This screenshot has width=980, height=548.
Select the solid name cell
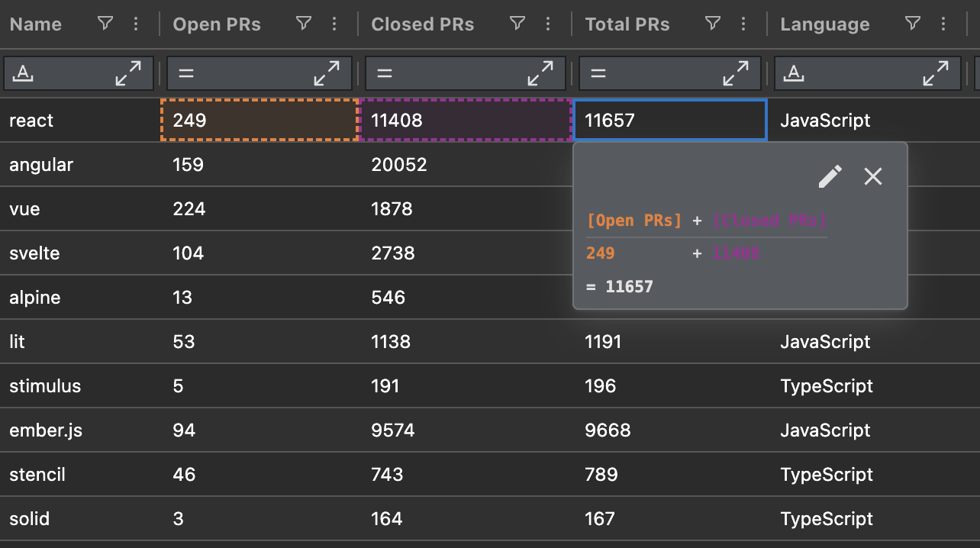click(79, 518)
